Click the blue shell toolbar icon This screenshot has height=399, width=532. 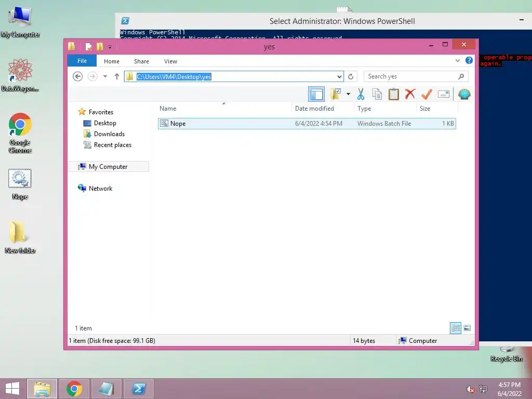click(464, 94)
